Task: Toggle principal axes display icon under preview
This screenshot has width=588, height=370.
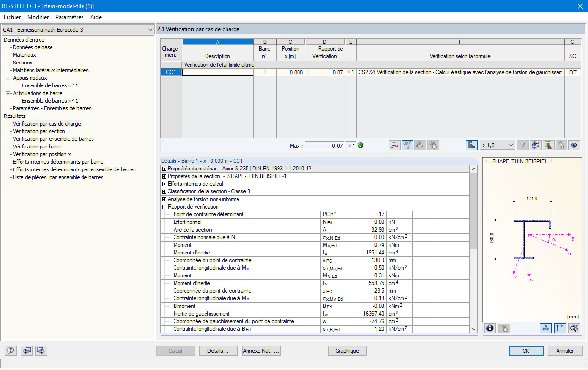Action: pyautogui.click(x=560, y=328)
